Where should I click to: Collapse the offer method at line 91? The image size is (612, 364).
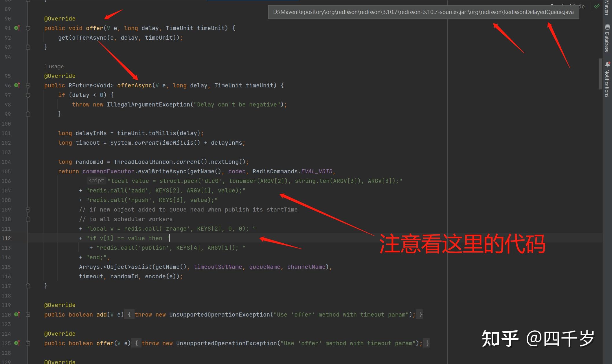pyautogui.click(x=28, y=28)
